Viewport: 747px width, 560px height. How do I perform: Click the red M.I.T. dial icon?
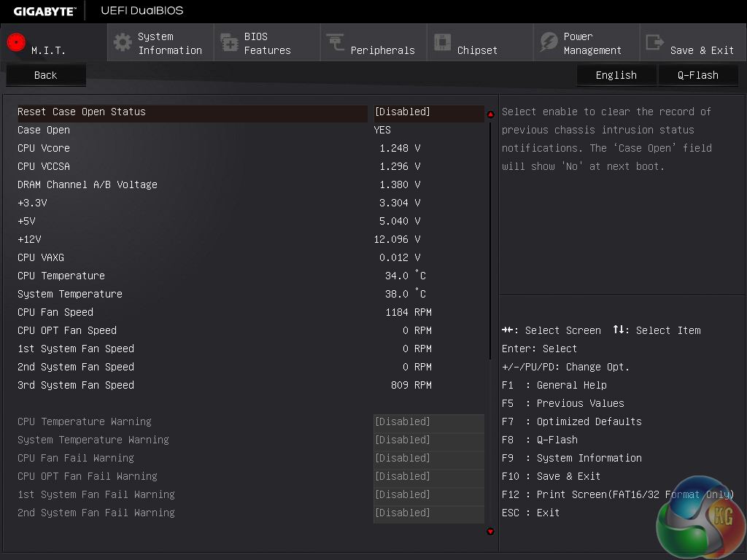(x=16, y=42)
